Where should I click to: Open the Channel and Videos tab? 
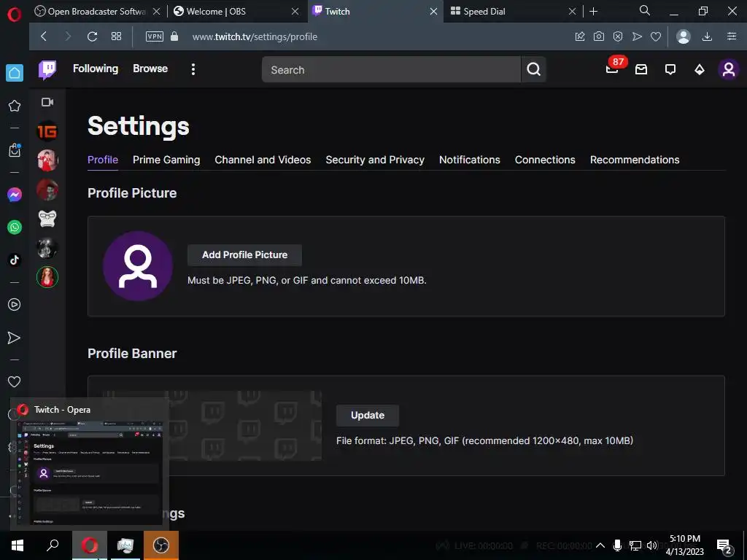click(x=263, y=160)
